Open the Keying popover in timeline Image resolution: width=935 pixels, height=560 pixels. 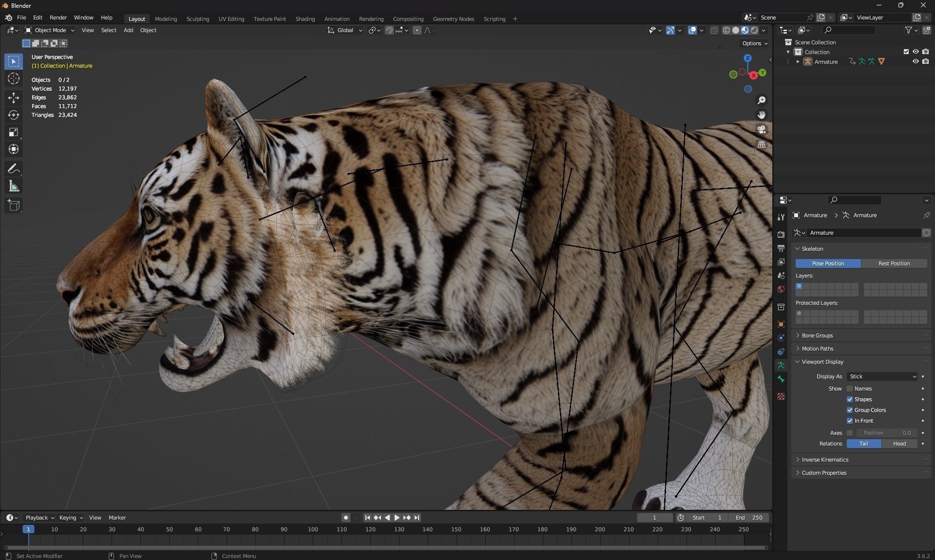[x=71, y=518]
